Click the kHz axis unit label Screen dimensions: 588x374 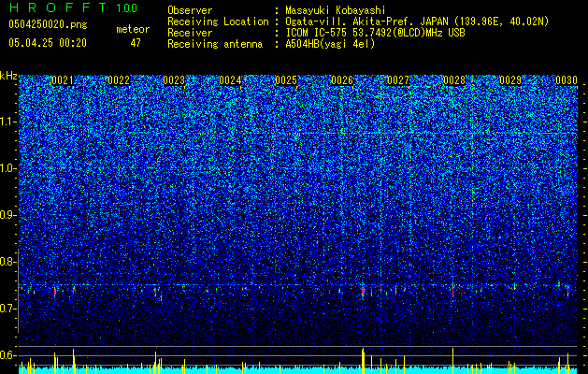pos(8,76)
